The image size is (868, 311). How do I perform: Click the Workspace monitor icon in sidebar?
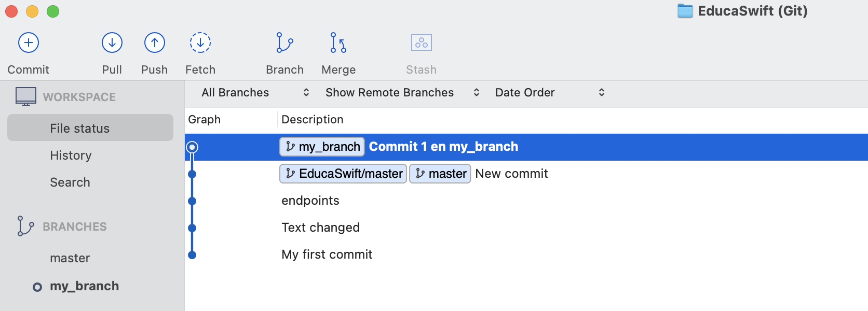(x=26, y=96)
